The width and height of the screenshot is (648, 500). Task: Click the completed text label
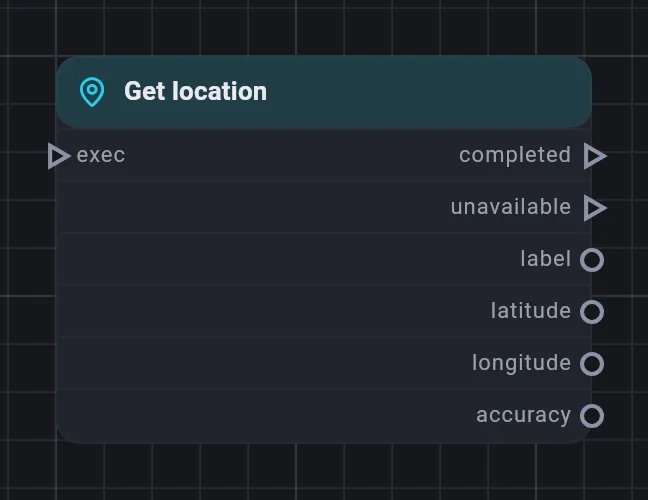515,155
